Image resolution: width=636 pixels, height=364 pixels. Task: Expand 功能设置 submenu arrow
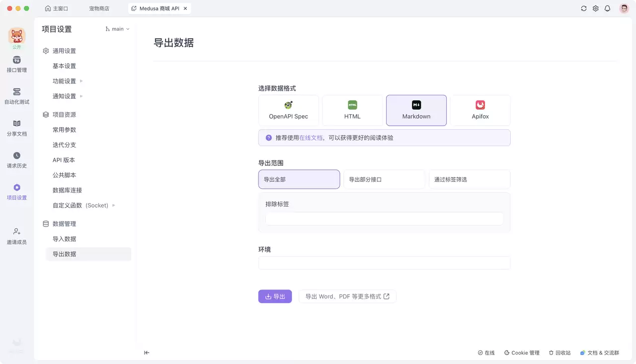81,81
